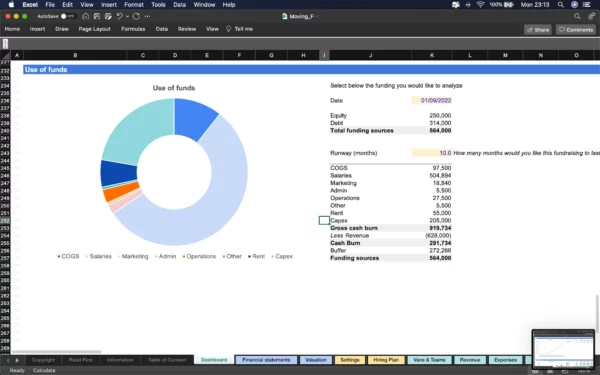This screenshot has height=375, width=600.
Task: Select the Date cell showing 01/09/2022
Action: tap(432, 101)
